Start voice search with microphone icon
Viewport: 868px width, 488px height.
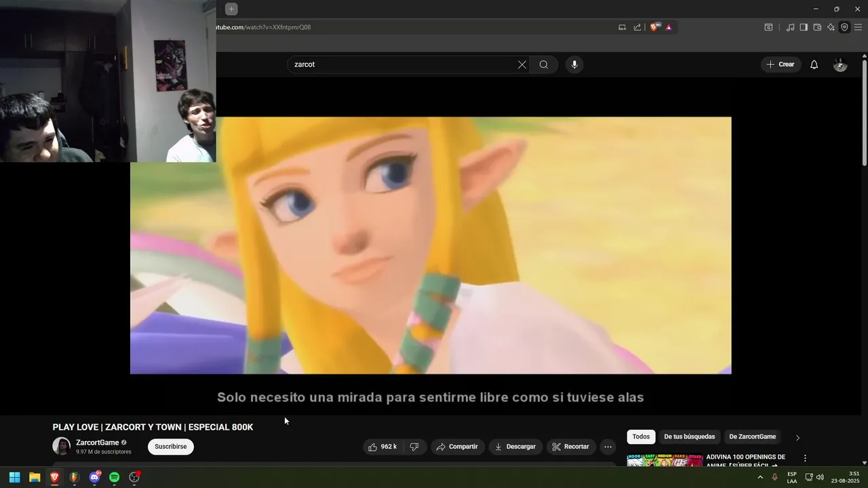[574, 64]
